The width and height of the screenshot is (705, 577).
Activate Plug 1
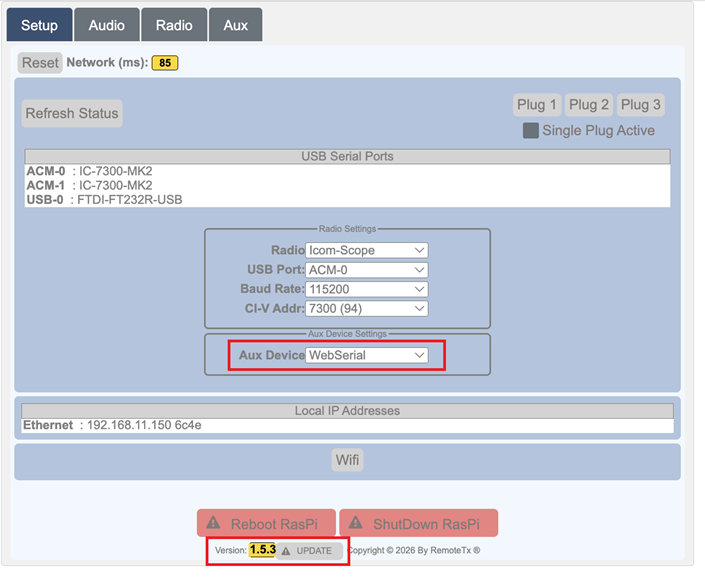(x=537, y=105)
